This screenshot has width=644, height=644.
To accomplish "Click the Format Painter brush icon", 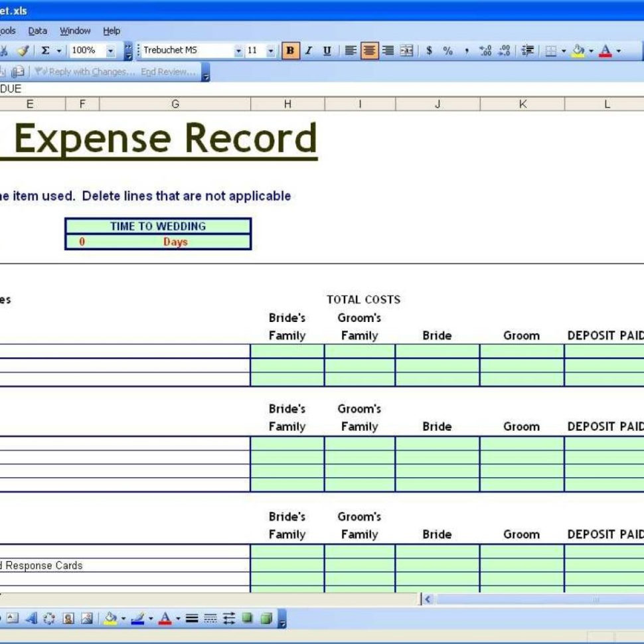I will (x=23, y=50).
